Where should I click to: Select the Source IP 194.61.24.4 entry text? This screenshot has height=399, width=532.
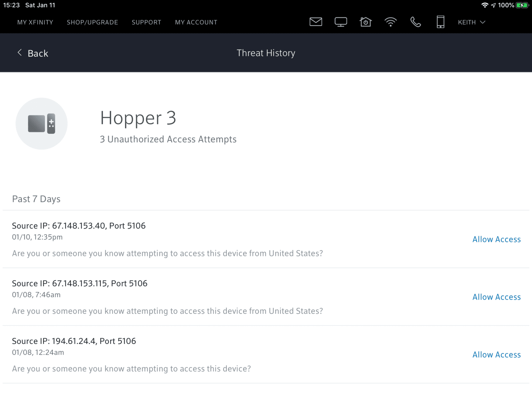tap(74, 341)
